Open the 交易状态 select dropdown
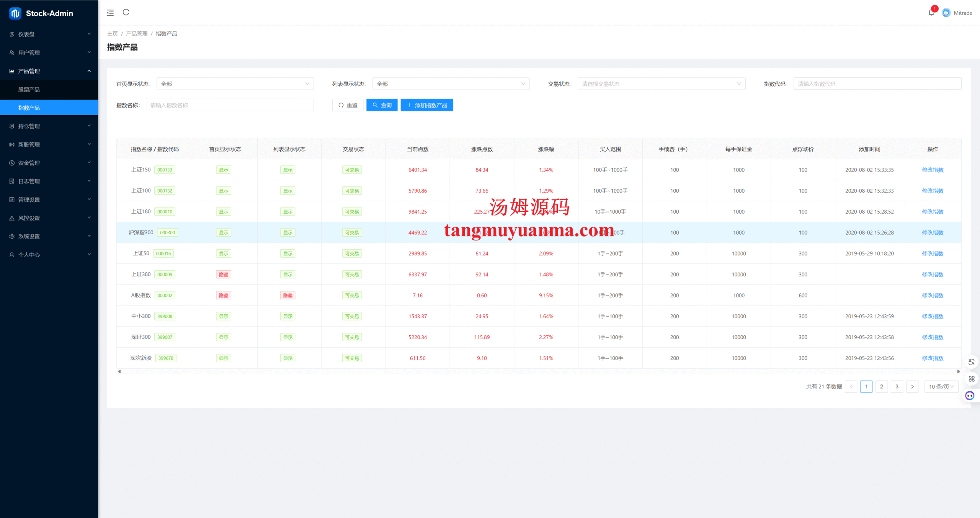This screenshot has width=980, height=518. 661,84
